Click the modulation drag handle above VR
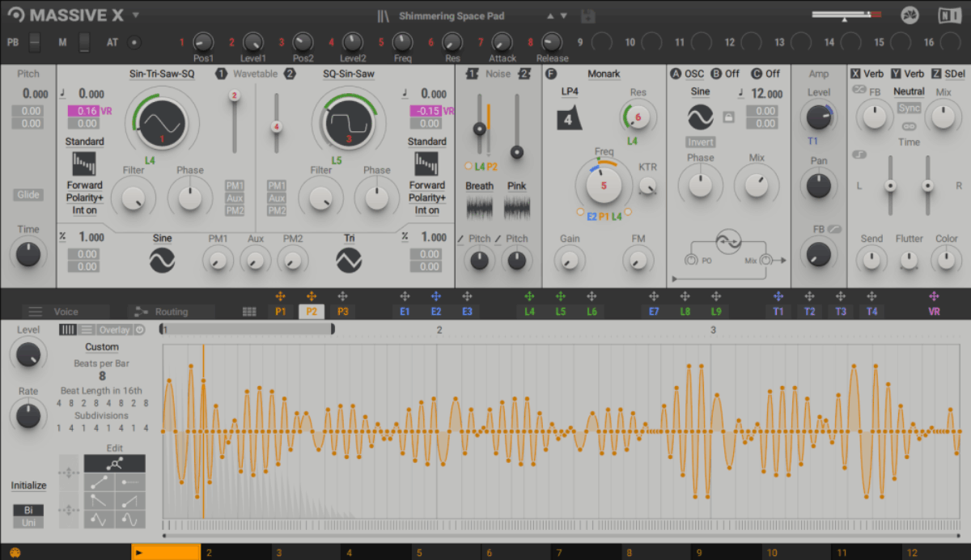 point(934,297)
